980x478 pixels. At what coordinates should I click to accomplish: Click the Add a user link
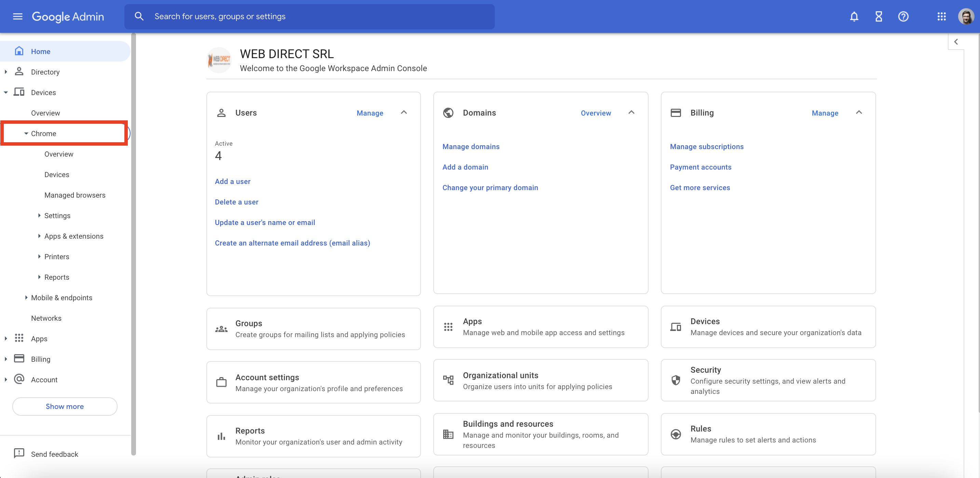232,182
